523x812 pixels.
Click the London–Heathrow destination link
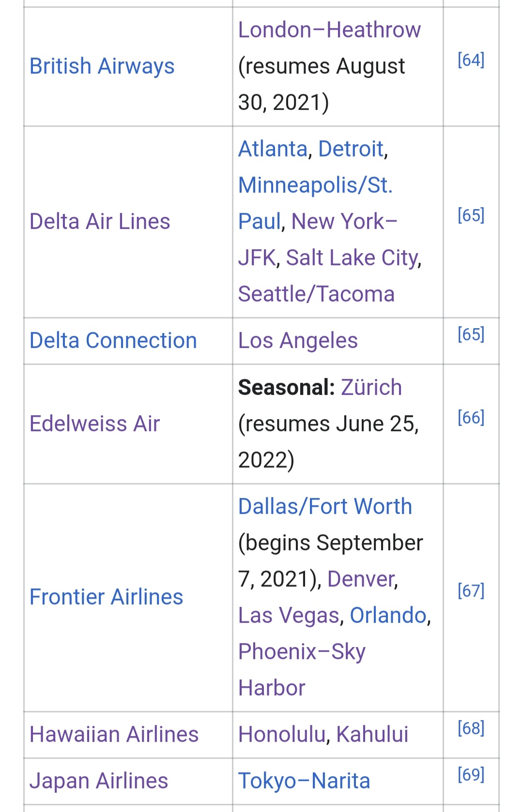coord(329,30)
